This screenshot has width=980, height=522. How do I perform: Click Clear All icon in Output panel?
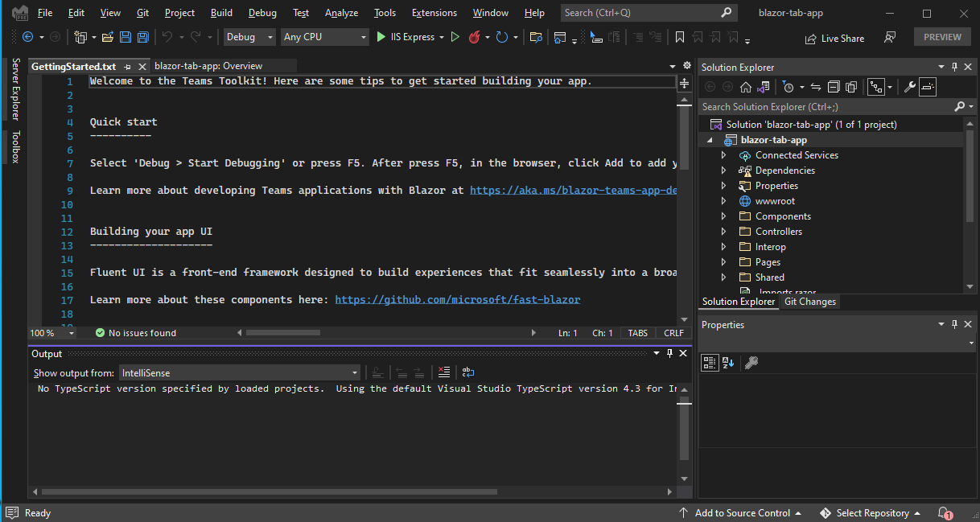coord(443,372)
